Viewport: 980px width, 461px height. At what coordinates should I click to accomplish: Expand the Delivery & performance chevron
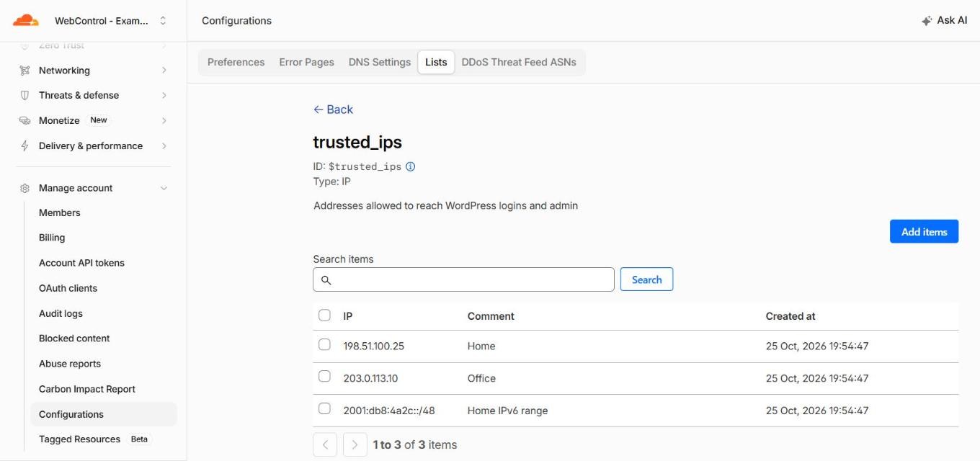click(x=164, y=146)
